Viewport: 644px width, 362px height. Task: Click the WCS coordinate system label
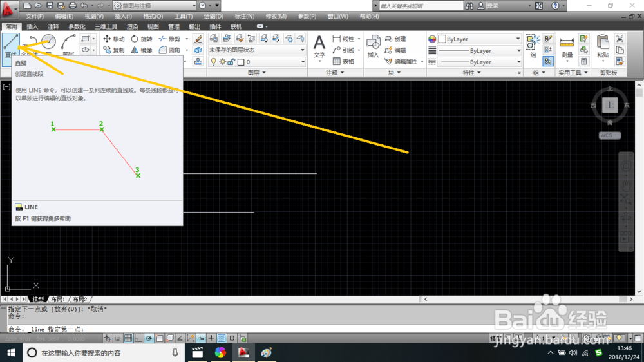(609, 135)
